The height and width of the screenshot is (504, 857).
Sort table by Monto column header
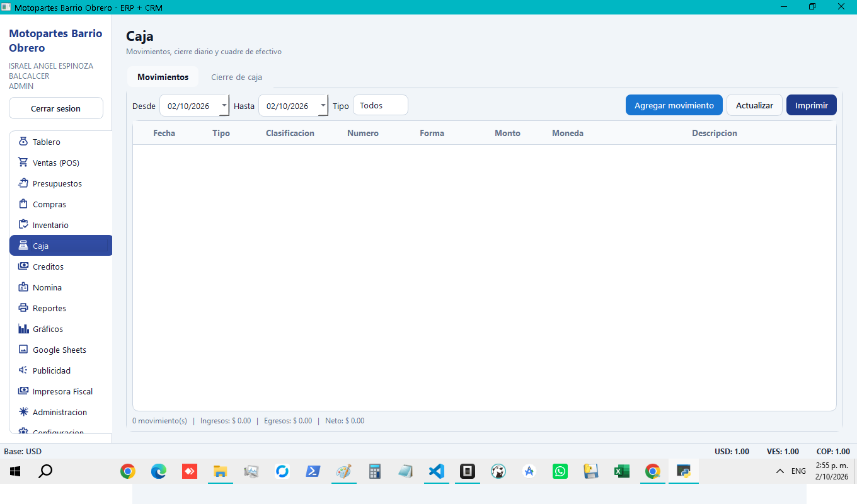pos(507,133)
